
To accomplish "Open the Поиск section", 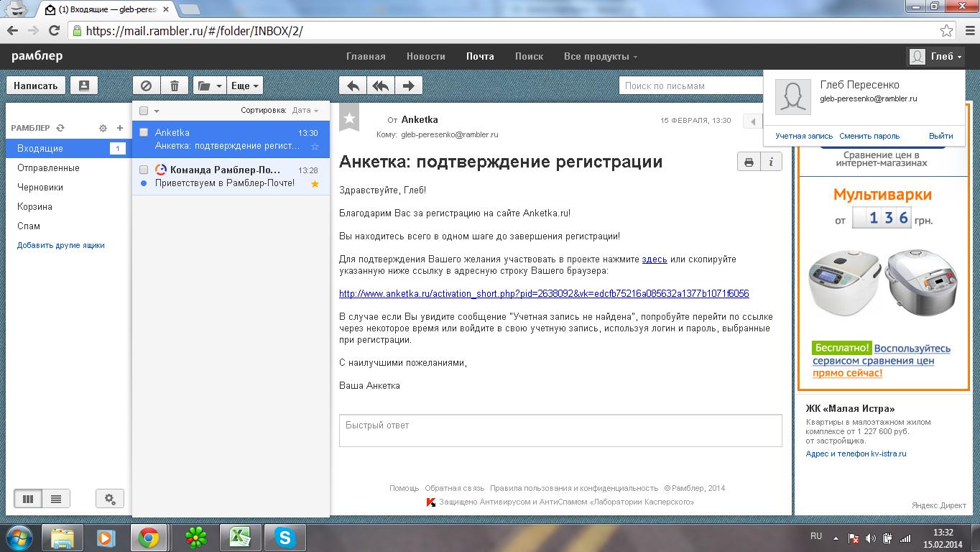I will pos(529,56).
